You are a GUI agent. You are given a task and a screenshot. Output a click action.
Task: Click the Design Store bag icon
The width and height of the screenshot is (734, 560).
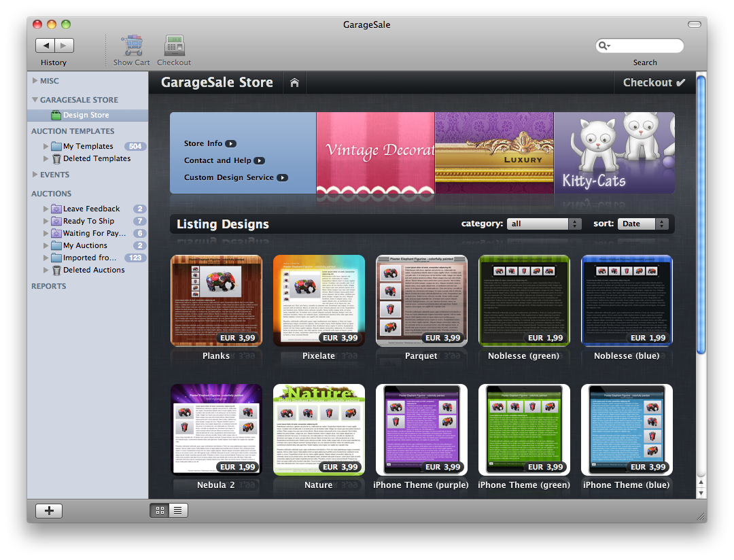tap(56, 115)
